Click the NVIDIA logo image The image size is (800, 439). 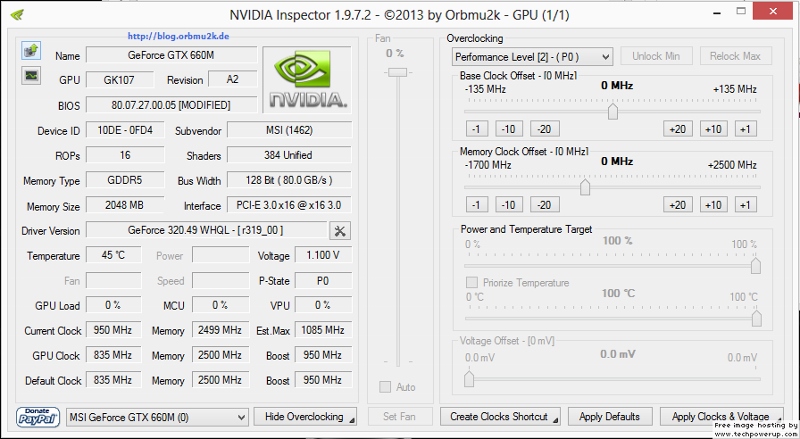point(307,79)
